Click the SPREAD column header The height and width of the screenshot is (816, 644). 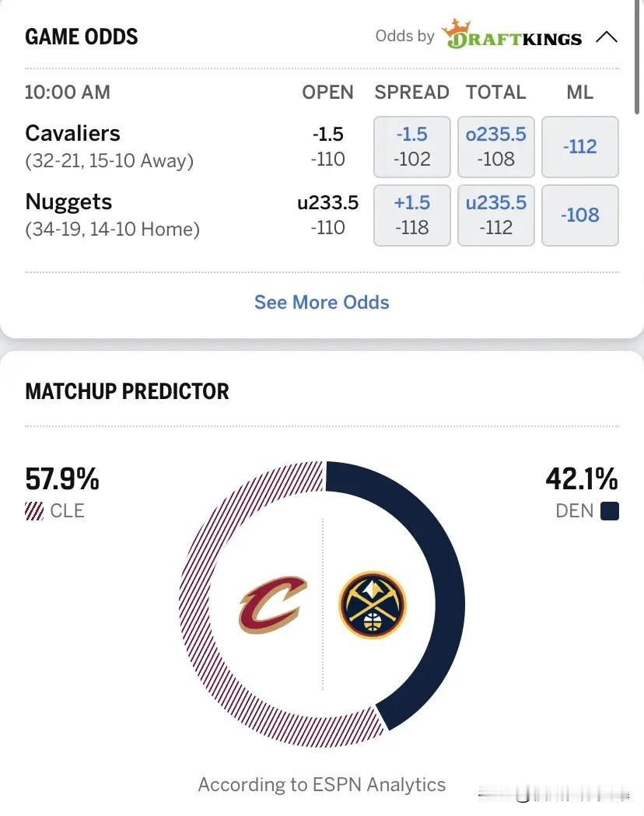tap(412, 92)
